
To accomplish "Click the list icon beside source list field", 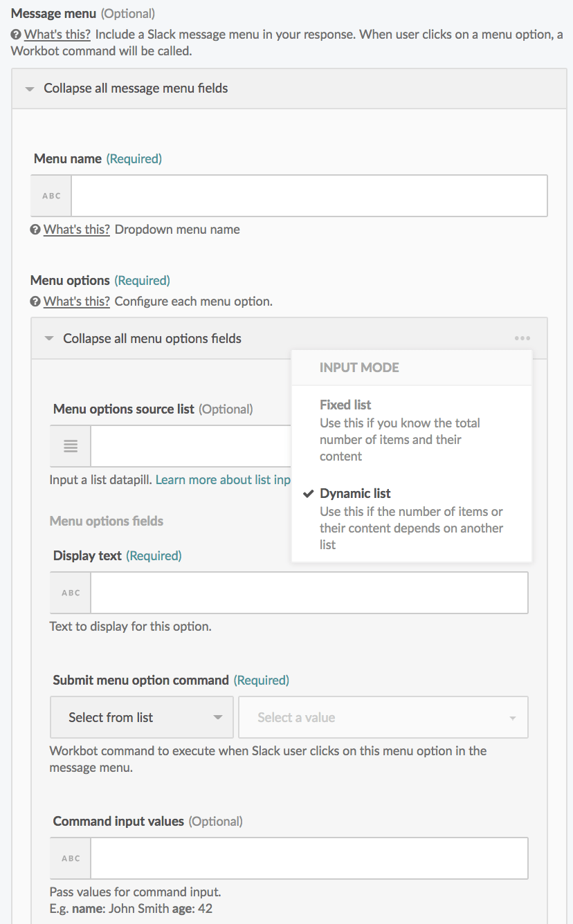I will pyautogui.click(x=71, y=446).
